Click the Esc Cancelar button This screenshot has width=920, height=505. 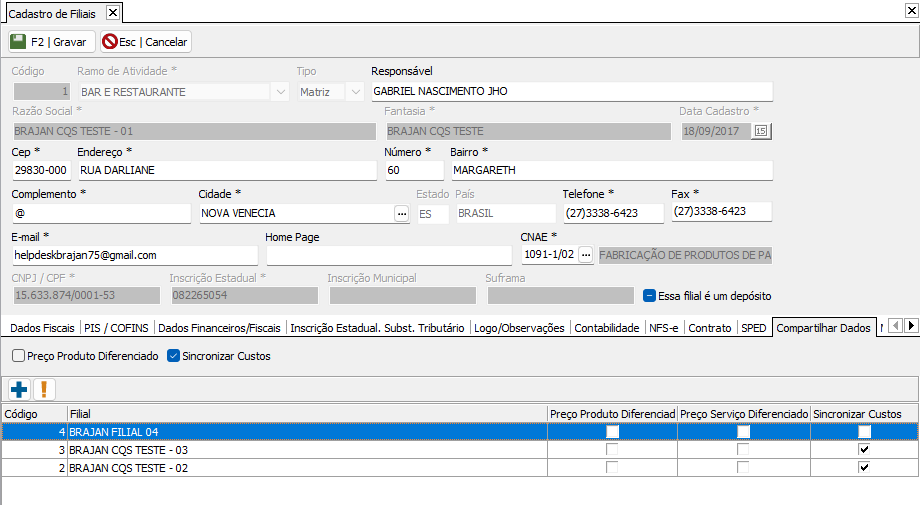(146, 42)
